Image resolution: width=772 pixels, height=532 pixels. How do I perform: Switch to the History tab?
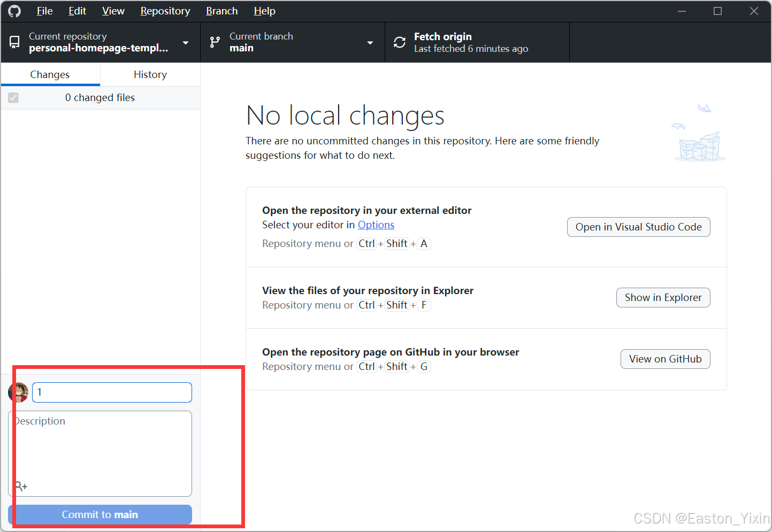coord(150,74)
